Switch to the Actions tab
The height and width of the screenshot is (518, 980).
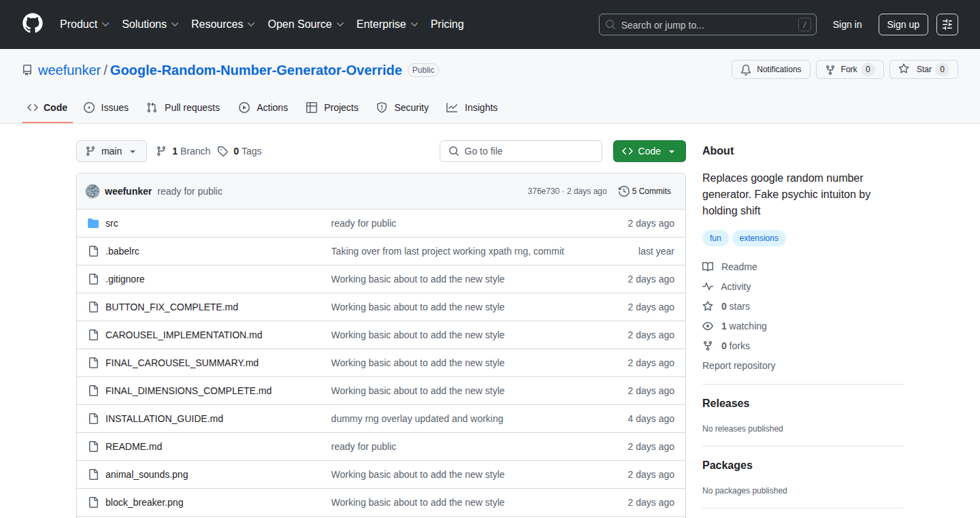[x=263, y=108]
